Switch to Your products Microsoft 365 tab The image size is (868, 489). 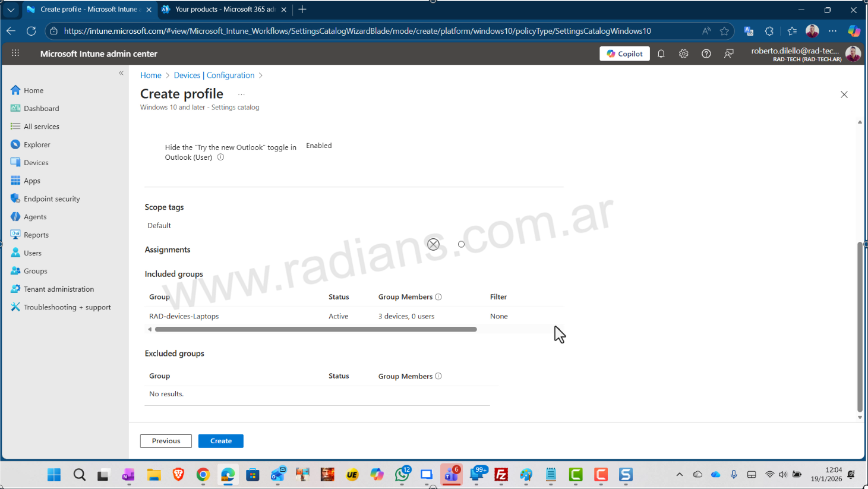click(x=224, y=10)
